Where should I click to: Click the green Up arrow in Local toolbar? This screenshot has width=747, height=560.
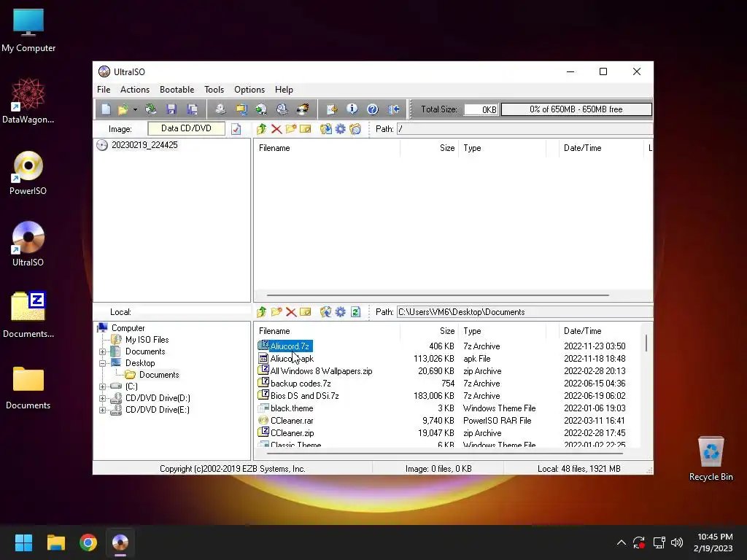coord(262,312)
